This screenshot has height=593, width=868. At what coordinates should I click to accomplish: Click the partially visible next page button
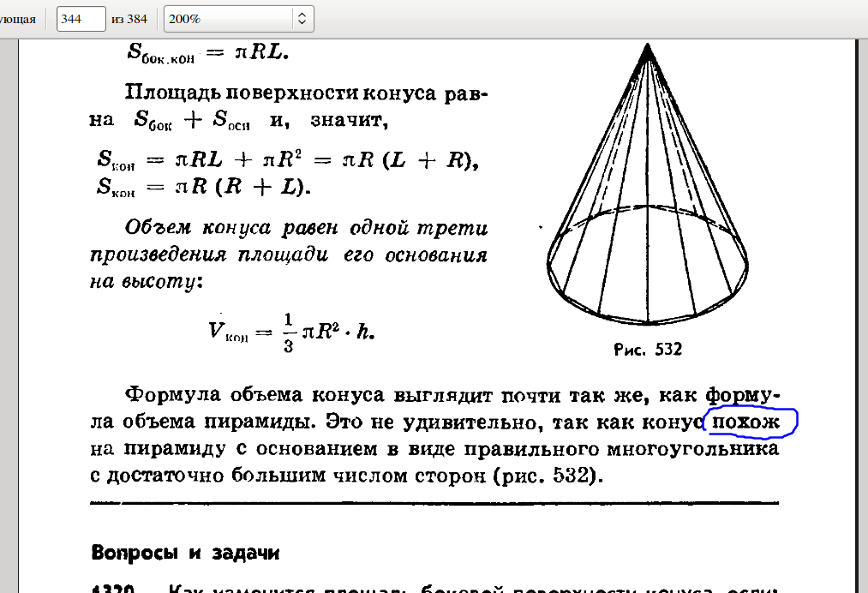tap(18, 19)
